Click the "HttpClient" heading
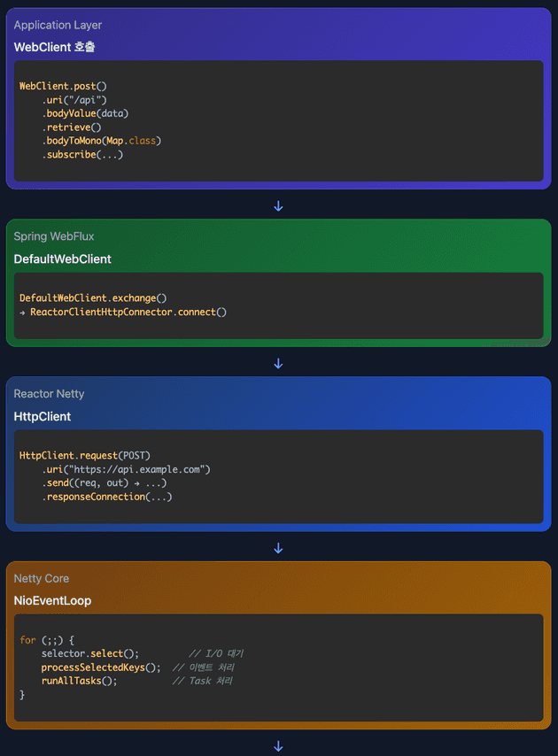The width and height of the screenshot is (558, 756). pyautogui.click(x=43, y=417)
